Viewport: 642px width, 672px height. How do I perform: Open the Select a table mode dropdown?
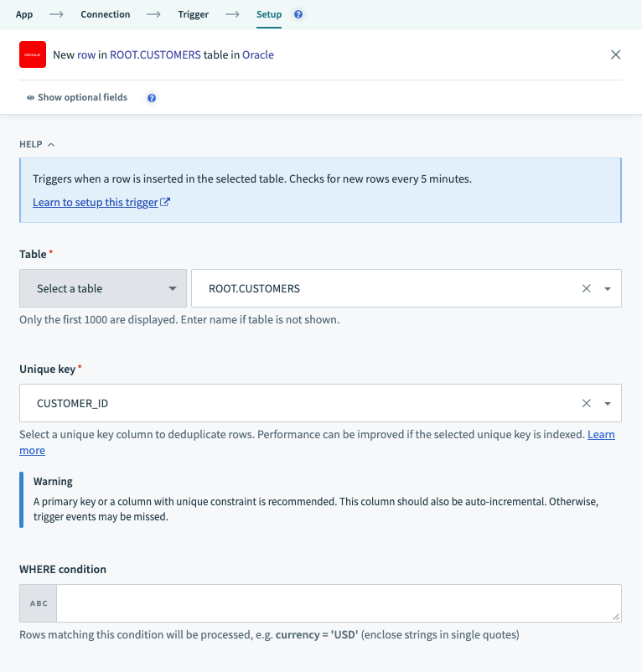pyautogui.click(x=103, y=288)
